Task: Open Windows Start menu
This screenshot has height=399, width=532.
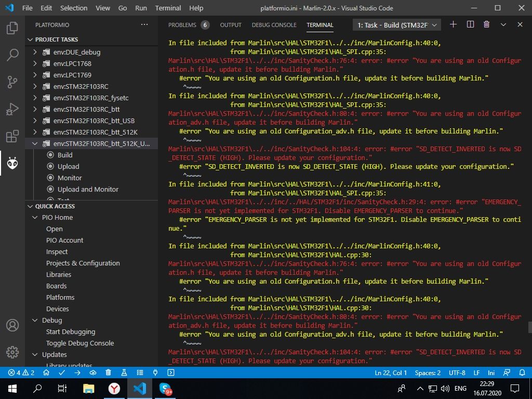Action: pos(12,389)
